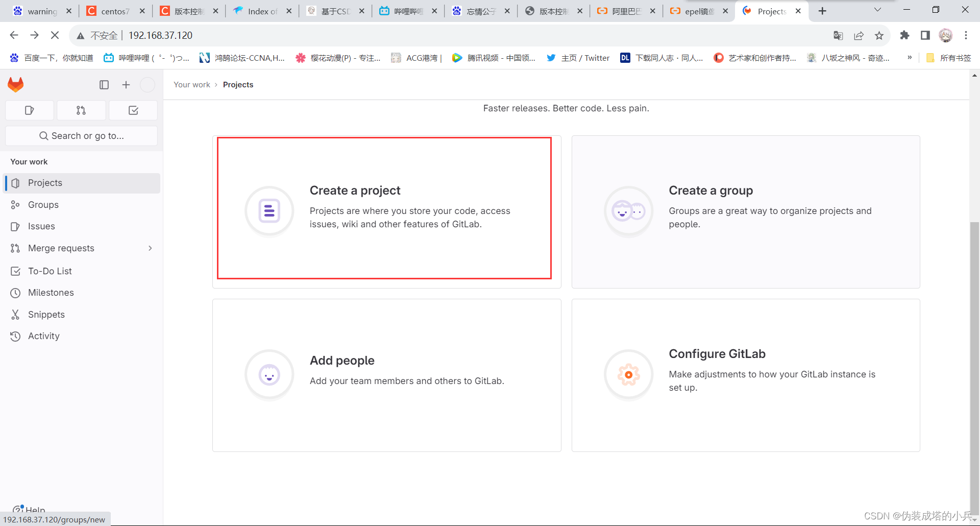Toggle the GitLab sidebar collapse icon
980x526 pixels.
click(104, 85)
